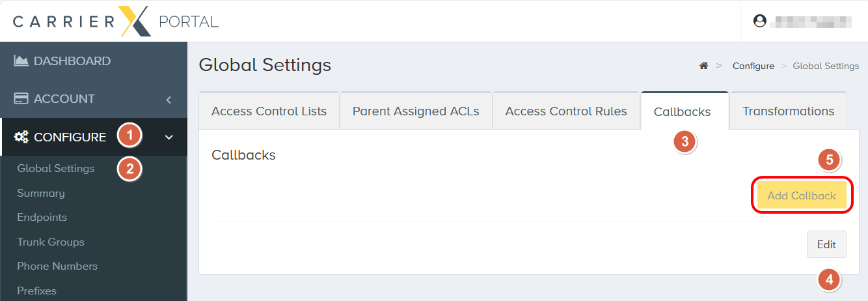
Task: Click the Dashboard chart icon
Action: pos(21,61)
